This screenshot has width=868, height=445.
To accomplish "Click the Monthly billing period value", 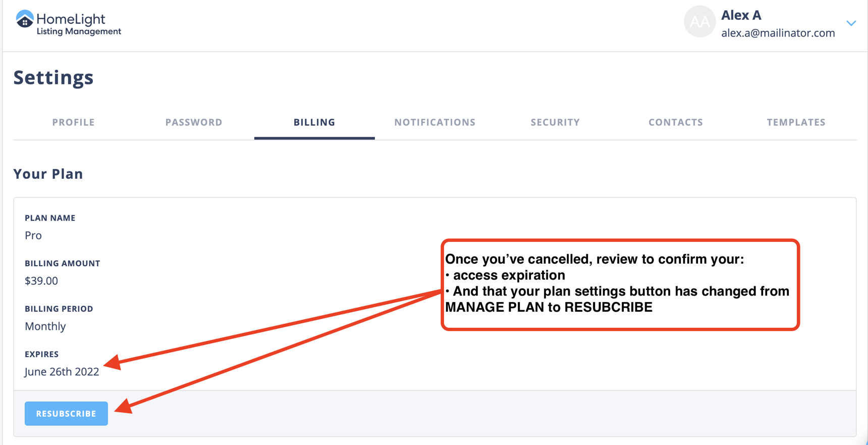I will click(x=45, y=326).
